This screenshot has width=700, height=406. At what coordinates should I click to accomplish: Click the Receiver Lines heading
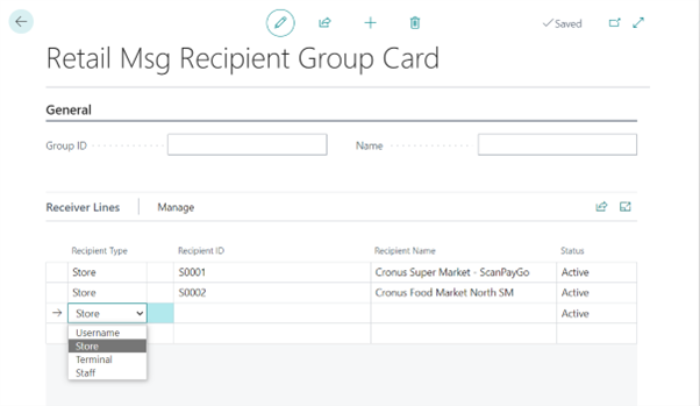tap(83, 208)
